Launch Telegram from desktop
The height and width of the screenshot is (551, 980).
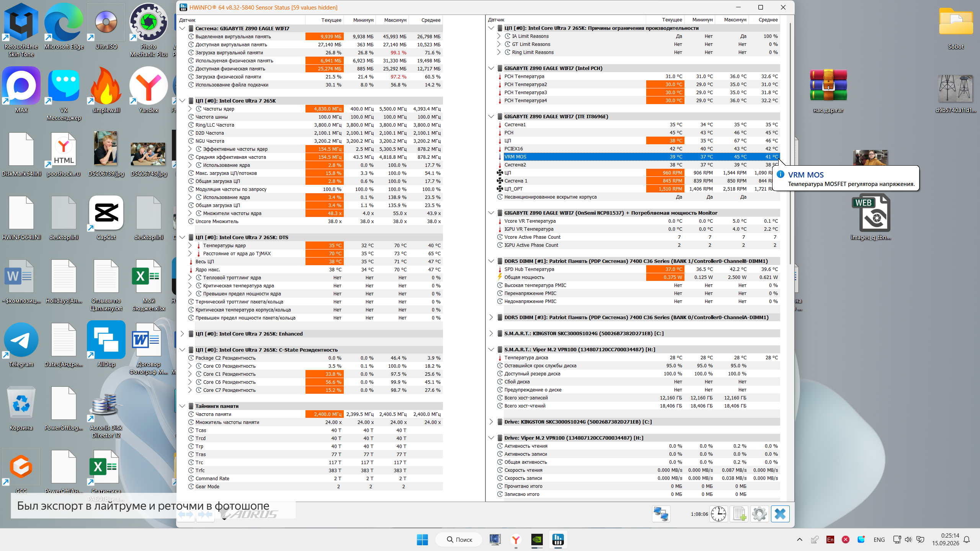pos(21,344)
